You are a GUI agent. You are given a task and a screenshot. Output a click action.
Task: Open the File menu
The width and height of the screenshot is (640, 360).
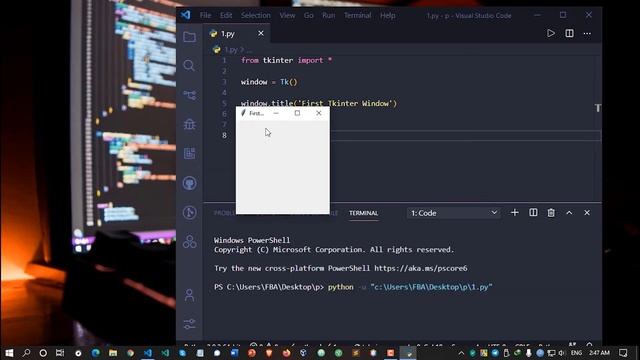[x=205, y=16]
